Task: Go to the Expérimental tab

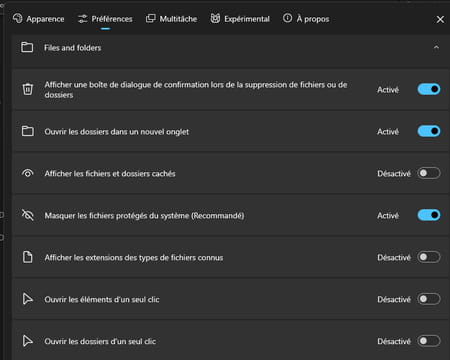Action: [240, 19]
